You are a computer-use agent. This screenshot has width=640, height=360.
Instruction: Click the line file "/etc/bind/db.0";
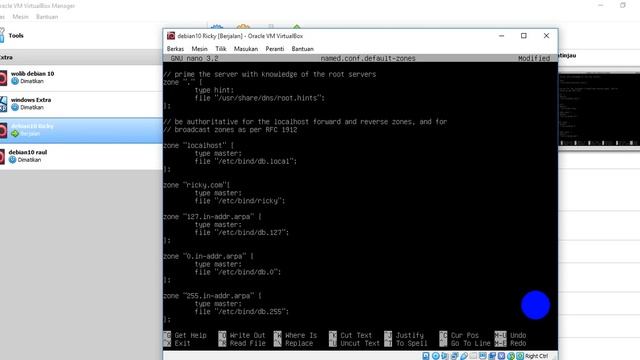(238, 272)
